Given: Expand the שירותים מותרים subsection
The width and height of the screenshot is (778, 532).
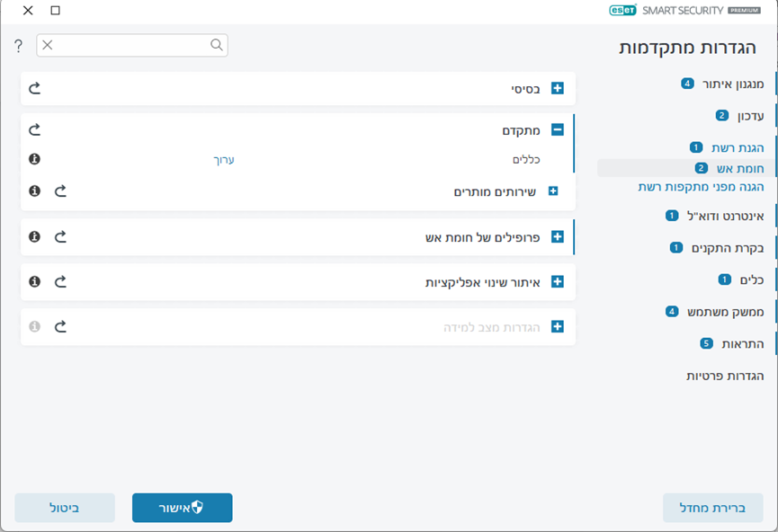Looking at the screenshot, I should point(553,191).
